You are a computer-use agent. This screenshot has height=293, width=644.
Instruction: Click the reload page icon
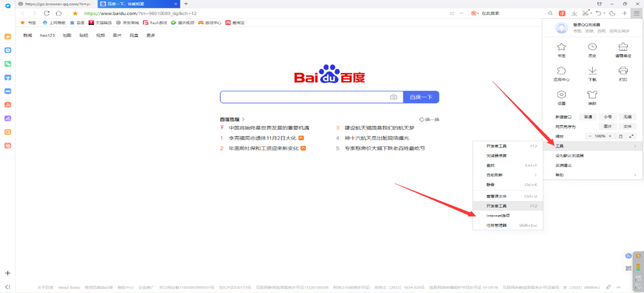point(47,13)
